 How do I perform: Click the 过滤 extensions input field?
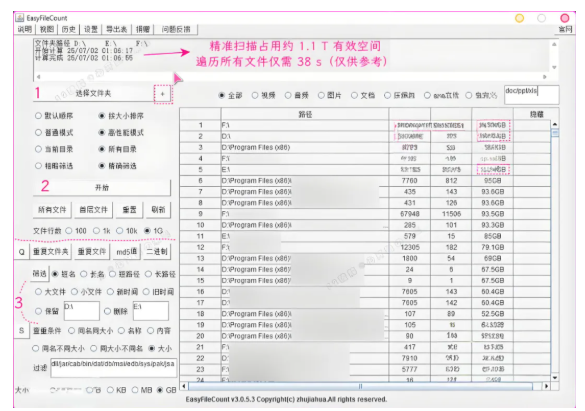(113, 368)
